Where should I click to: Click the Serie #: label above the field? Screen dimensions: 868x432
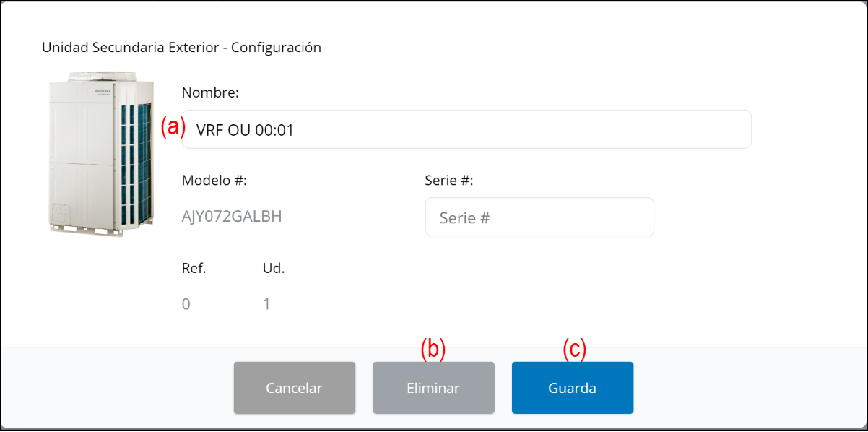[448, 181]
